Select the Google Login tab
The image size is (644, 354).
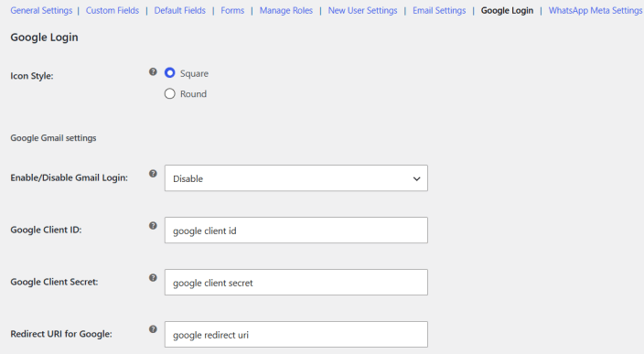507,10
